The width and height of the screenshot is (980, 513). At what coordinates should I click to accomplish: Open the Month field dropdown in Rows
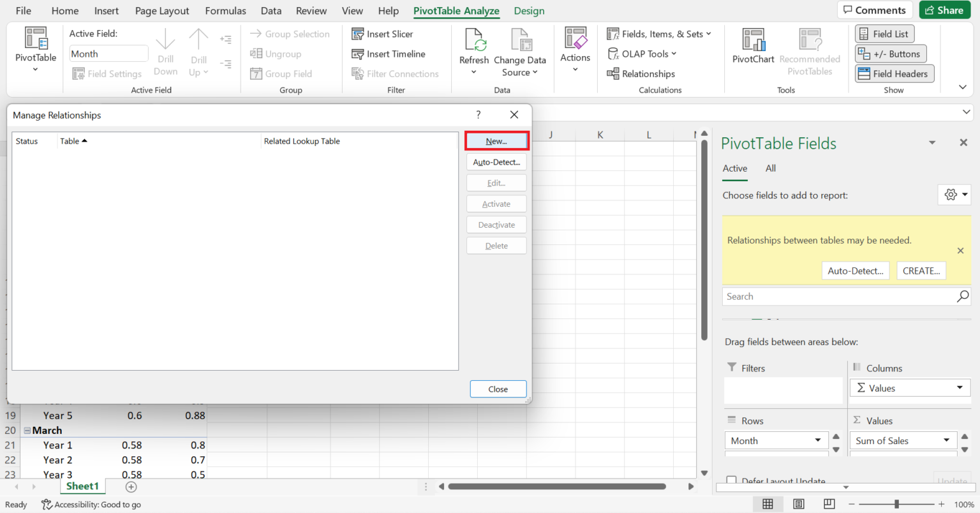tap(819, 440)
